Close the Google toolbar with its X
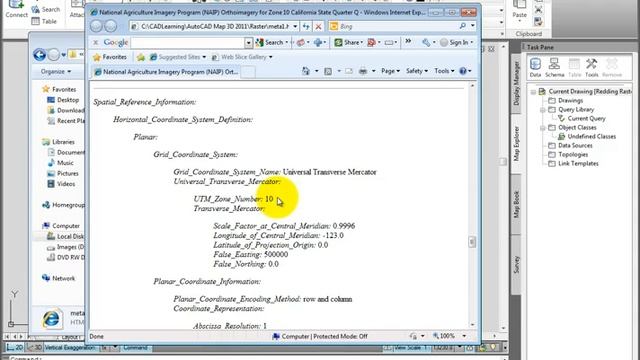This screenshot has height=360, width=640. (x=95, y=42)
